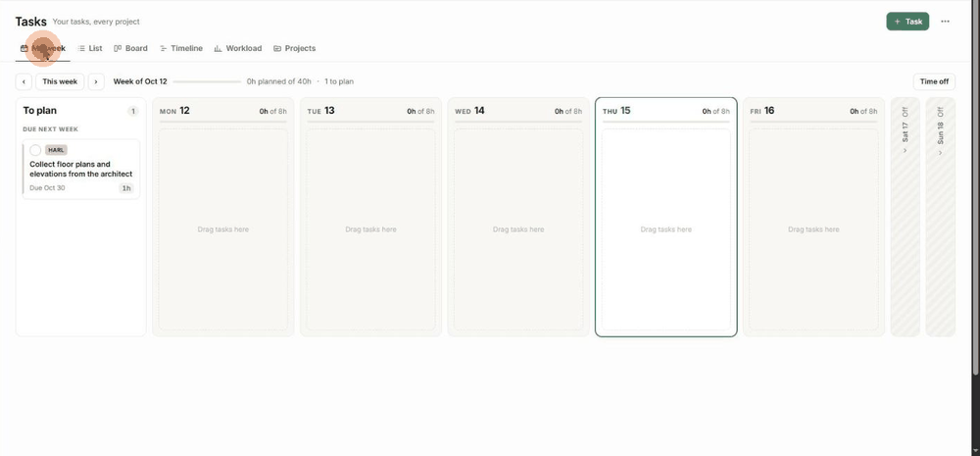Go to next week with right chevron
The image size is (980, 456).
click(96, 81)
